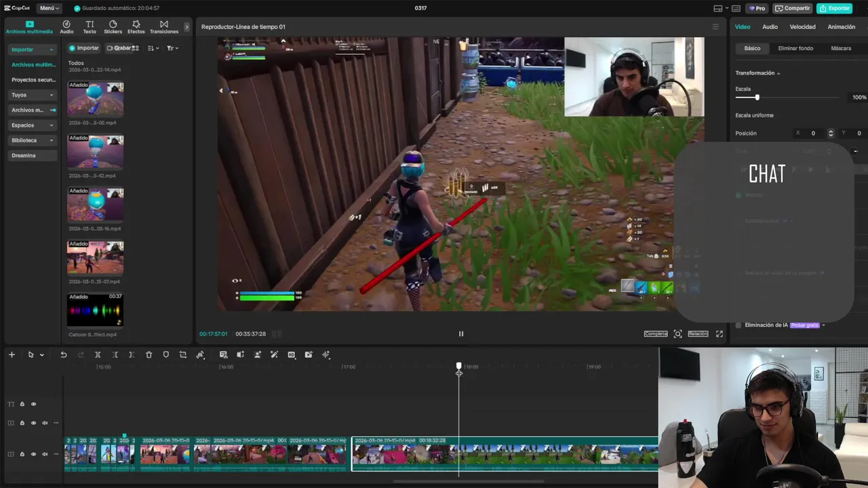Choose the arrow selection tool

(31, 354)
